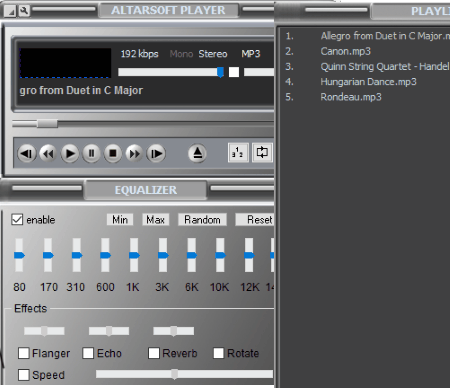The height and width of the screenshot is (388, 450).
Task: Click the 3K equalizer slider
Action: [x=163, y=255]
